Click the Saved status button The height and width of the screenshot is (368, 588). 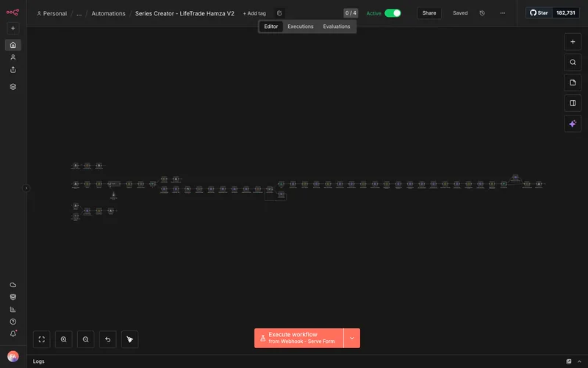(460, 13)
